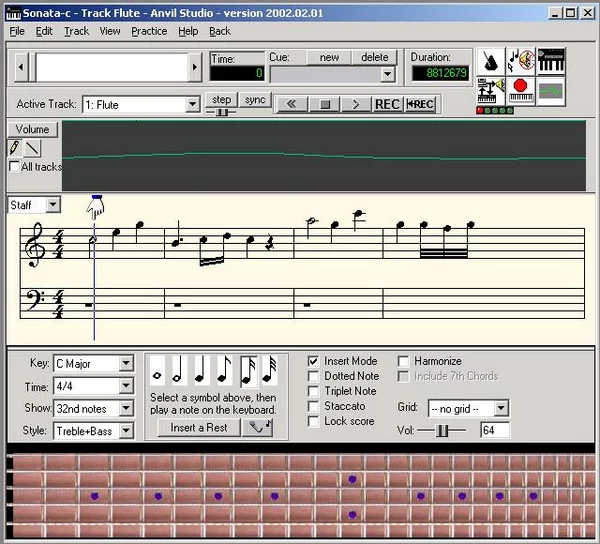Image resolution: width=600 pixels, height=544 pixels.
Task: Choose the eighth note symbol
Action: (224, 370)
